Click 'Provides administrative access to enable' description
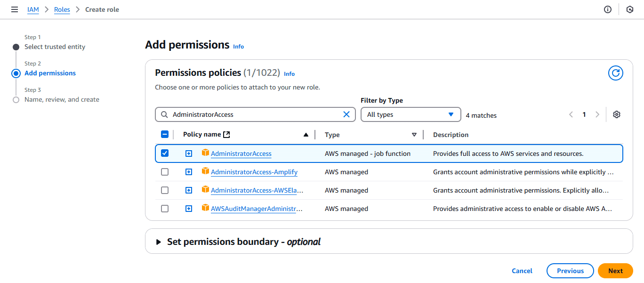The height and width of the screenshot is (283, 644). coord(523,209)
